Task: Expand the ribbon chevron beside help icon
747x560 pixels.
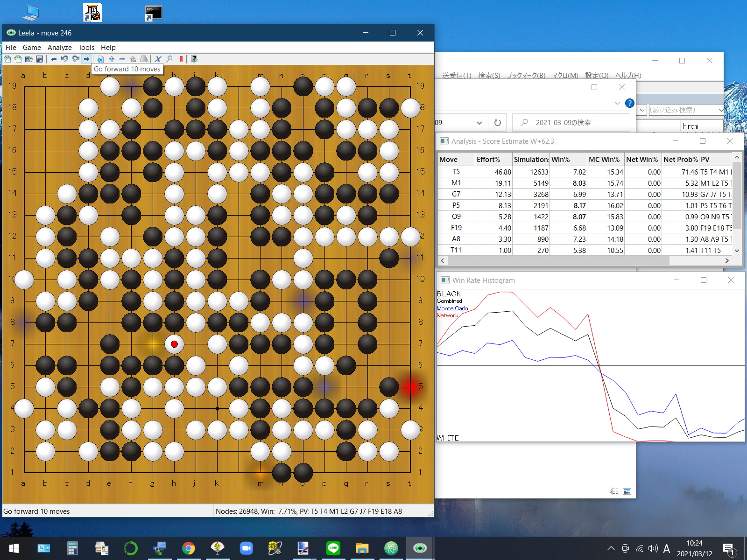Action: (617, 103)
